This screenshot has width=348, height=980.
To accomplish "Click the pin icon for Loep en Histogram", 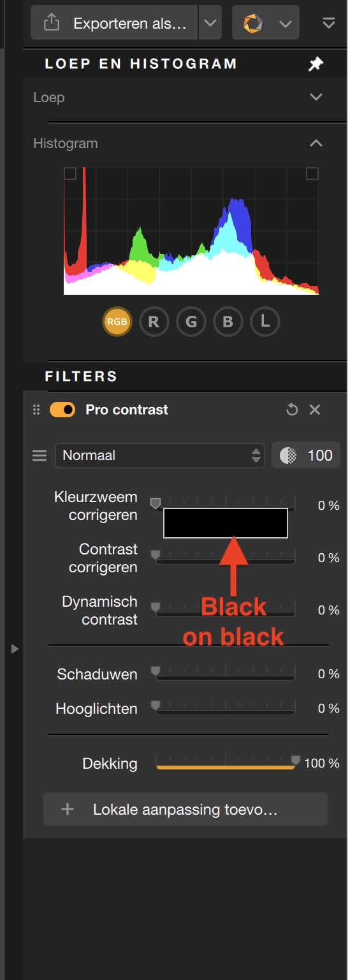I will (316, 64).
